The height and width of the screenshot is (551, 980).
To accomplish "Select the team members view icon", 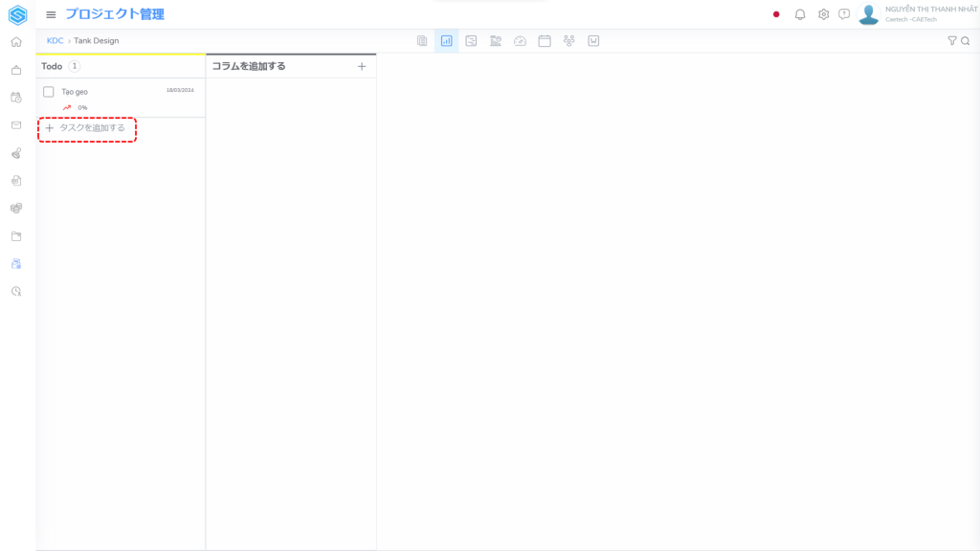I will point(569,41).
